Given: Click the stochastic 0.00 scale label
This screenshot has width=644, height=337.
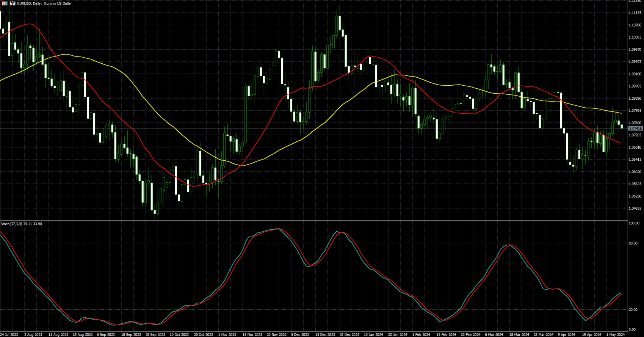Looking at the screenshot, I should [x=632, y=330].
